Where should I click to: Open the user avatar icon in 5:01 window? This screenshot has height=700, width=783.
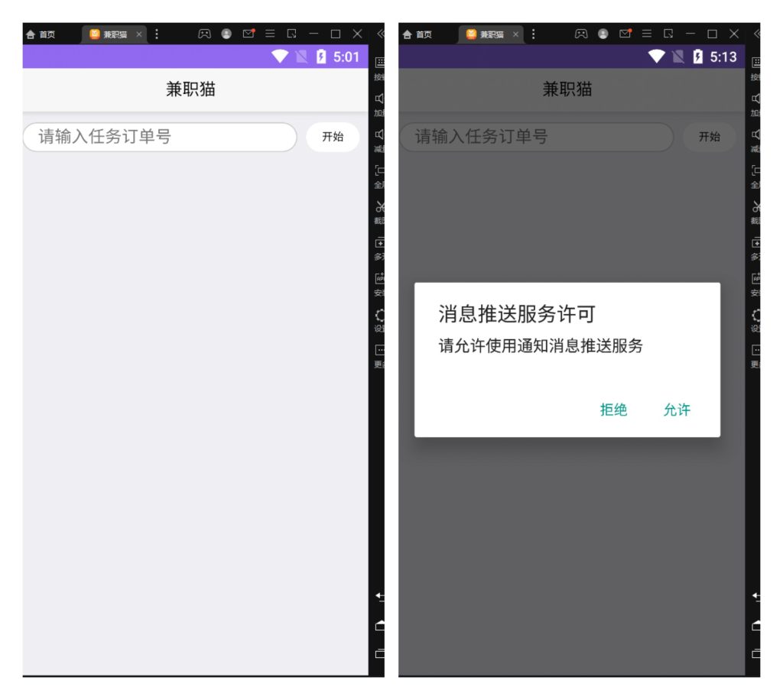[226, 34]
